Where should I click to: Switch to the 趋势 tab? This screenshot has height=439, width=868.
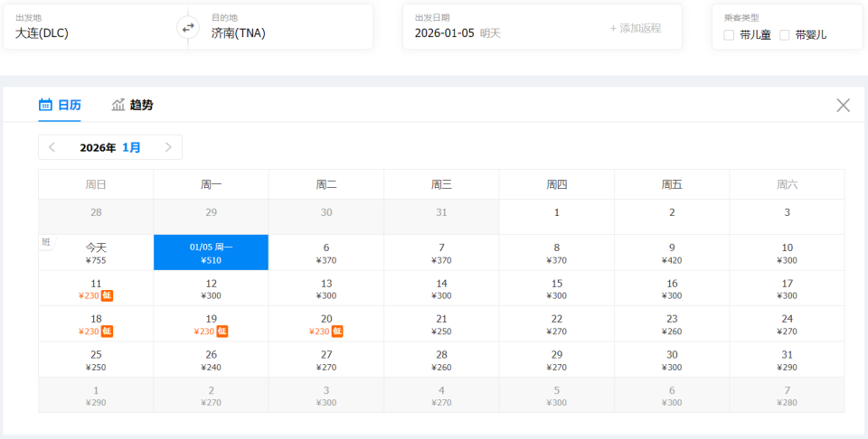[132, 105]
